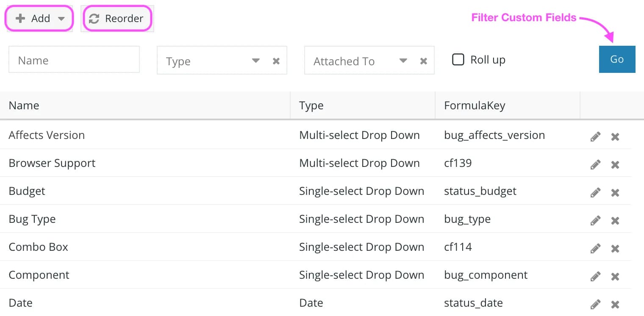
Task: Expand the Add button dropdown arrow
Action: (x=61, y=19)
